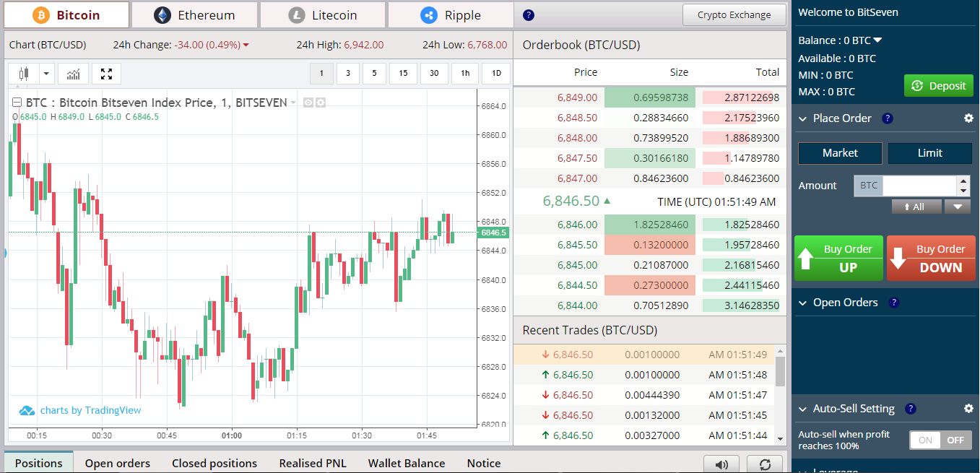Open the Closed positions tab
This screenshot has height=473, width=980.
214,464
